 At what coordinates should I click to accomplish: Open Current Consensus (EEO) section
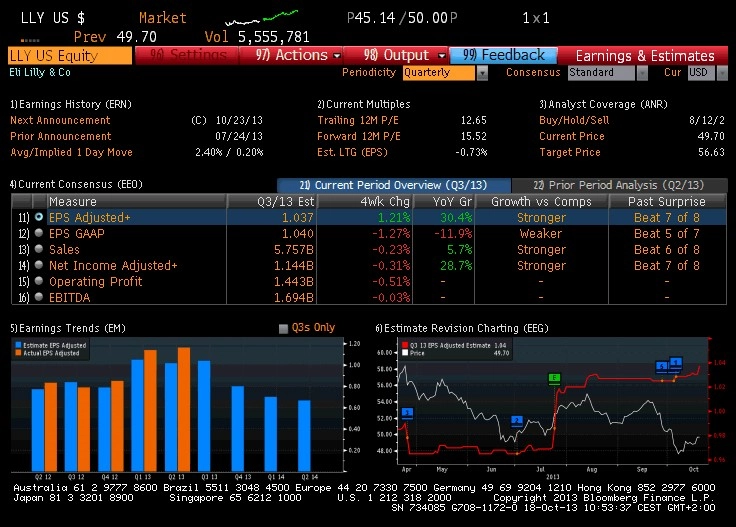click(x=76, y=184)
